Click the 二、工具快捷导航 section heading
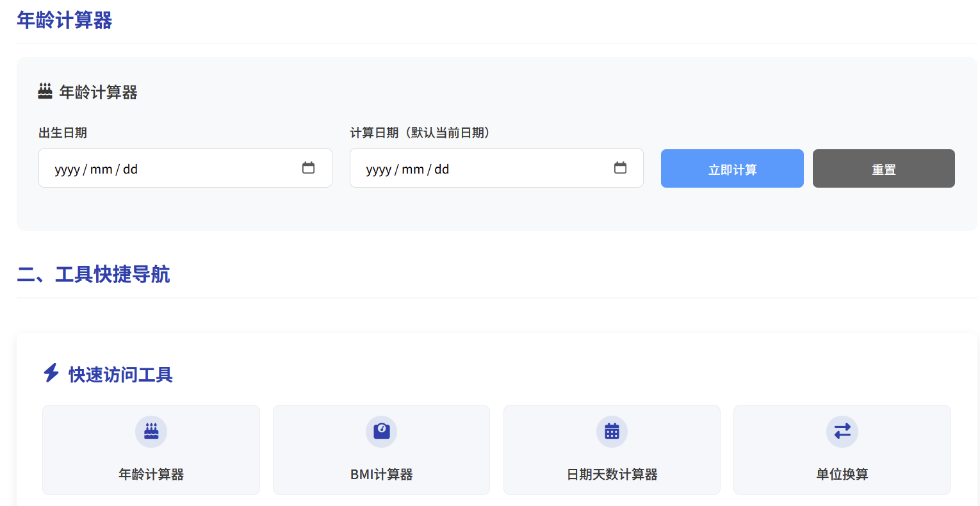The image size is (980, 506). 94,274
